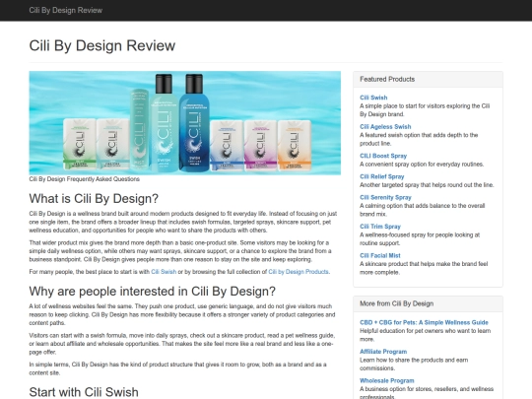Click 'Learn how to share the products' description
Viewport: 532px width, 399px height.
(414, 365)
